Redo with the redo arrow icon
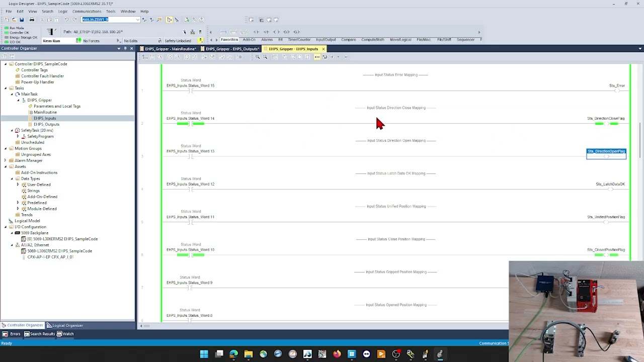 [x=74, y=20]
